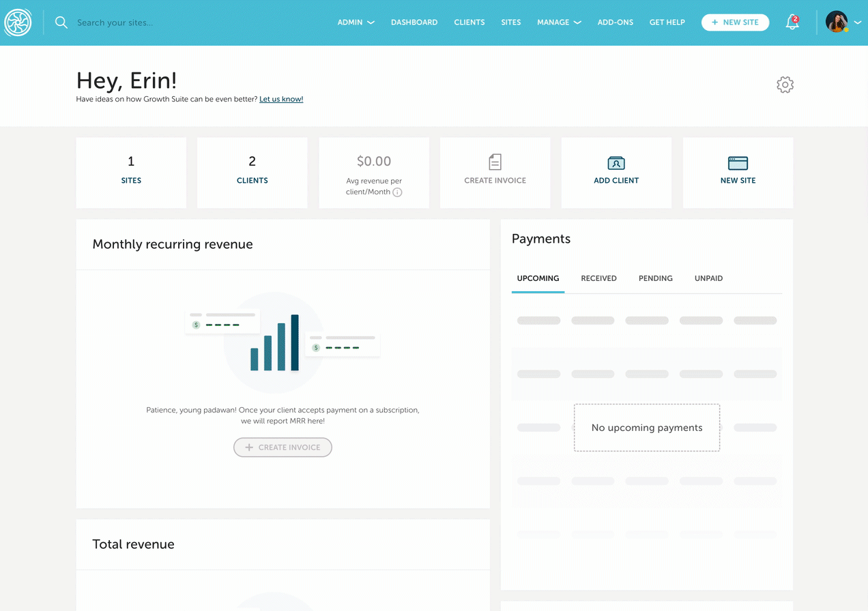Click the $0.00 average revenue value

click(x=374, y=162)
